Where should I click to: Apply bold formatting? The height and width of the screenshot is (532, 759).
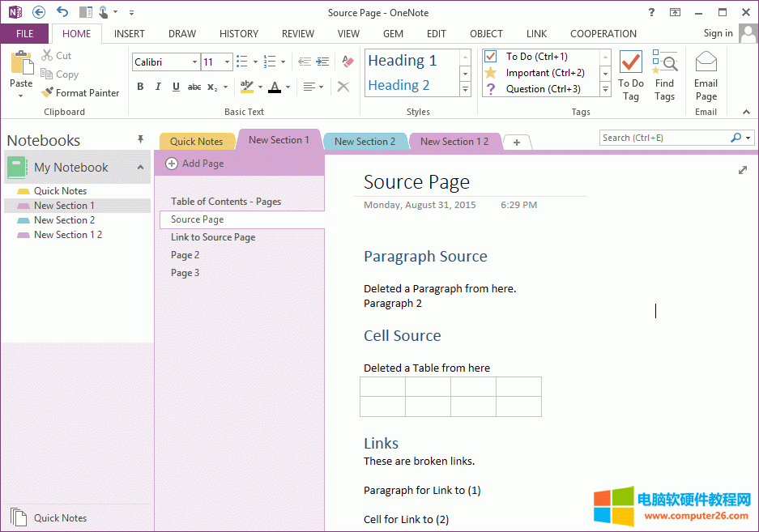(140, 87)
